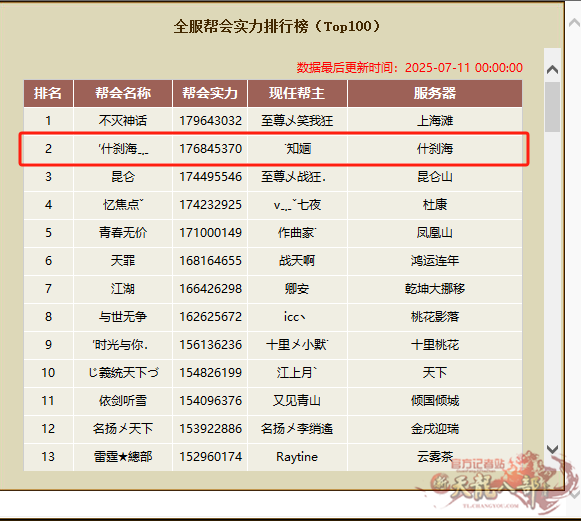
Task: Click server name 昆仑山
Action: pos(435,177)
